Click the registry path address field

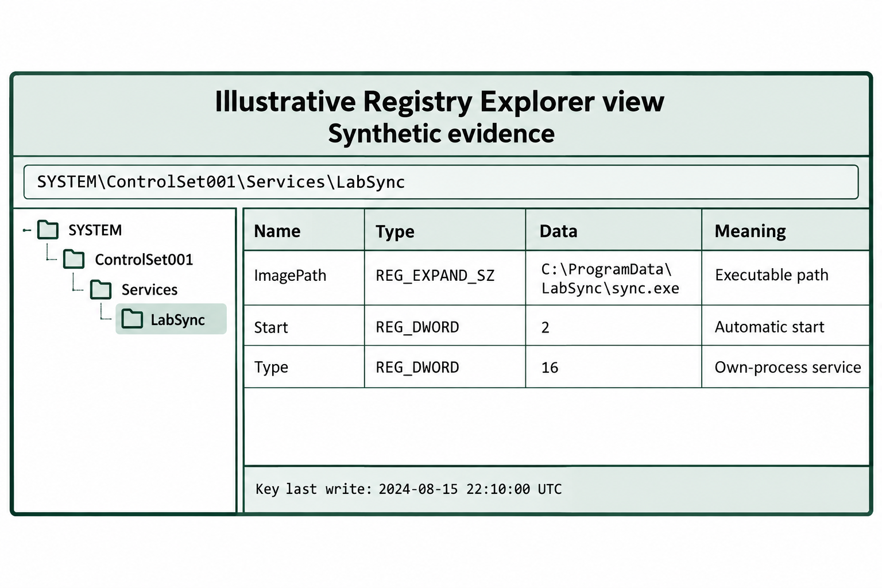tap(441, 182)
